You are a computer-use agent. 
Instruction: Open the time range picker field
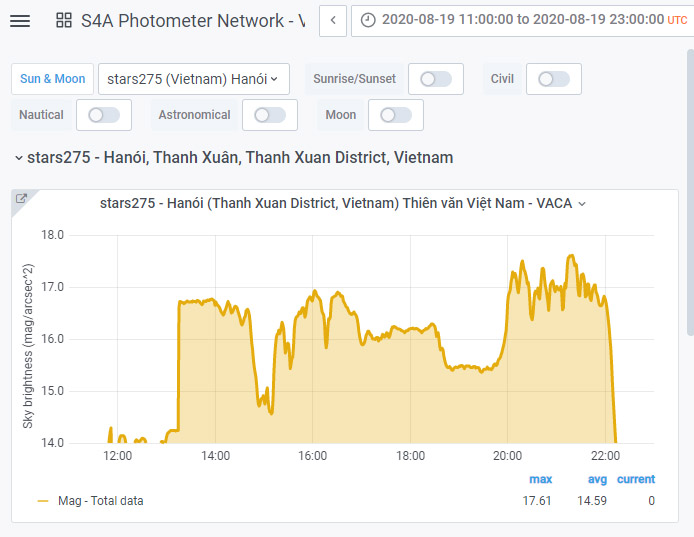(522, 20)
